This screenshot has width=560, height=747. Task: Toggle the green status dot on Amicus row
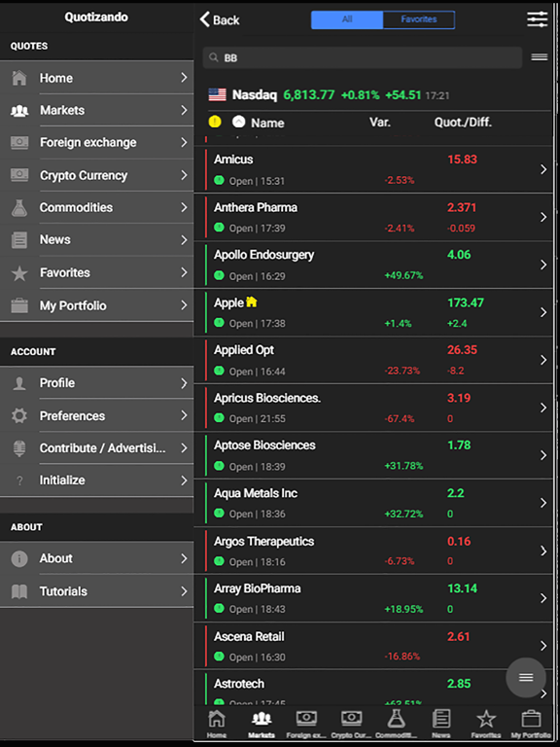[219, 180]
